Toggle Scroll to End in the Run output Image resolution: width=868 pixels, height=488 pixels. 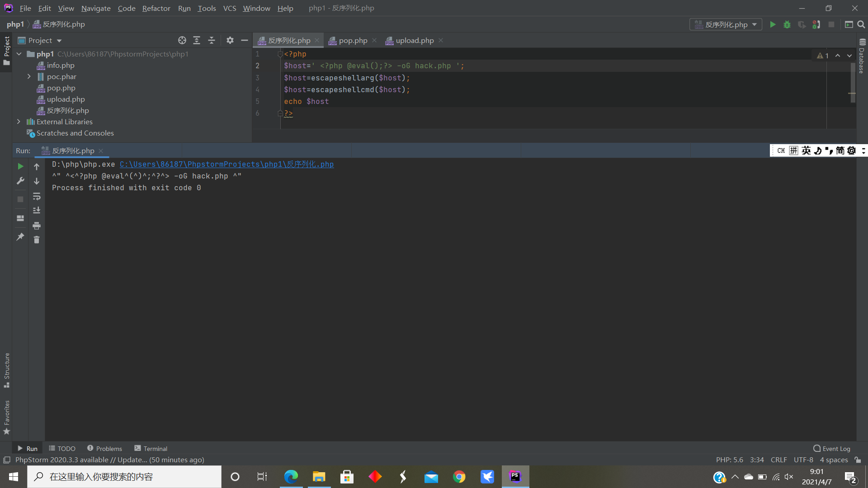37,210
